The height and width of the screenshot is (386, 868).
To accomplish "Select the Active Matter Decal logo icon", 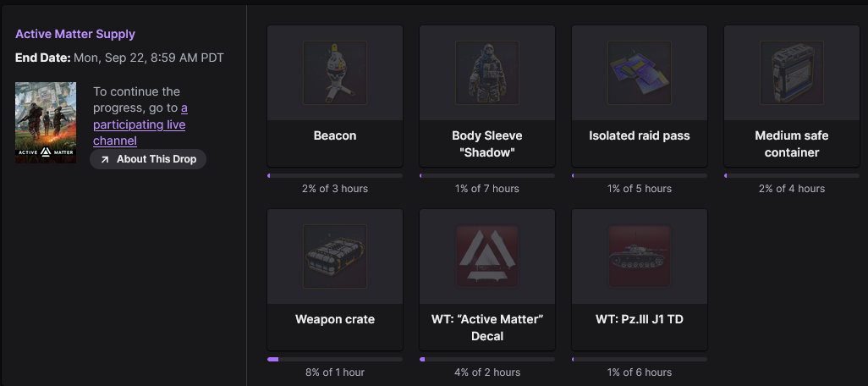I will pos(487,256).
